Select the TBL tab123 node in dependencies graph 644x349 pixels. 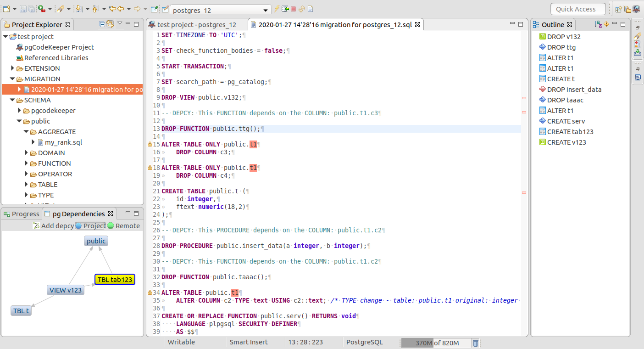pos(115,279)
